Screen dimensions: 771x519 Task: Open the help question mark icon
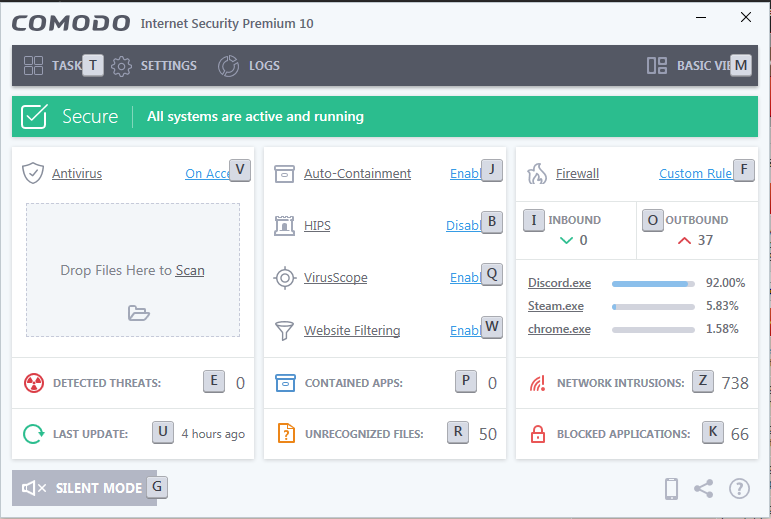[740, 489]
